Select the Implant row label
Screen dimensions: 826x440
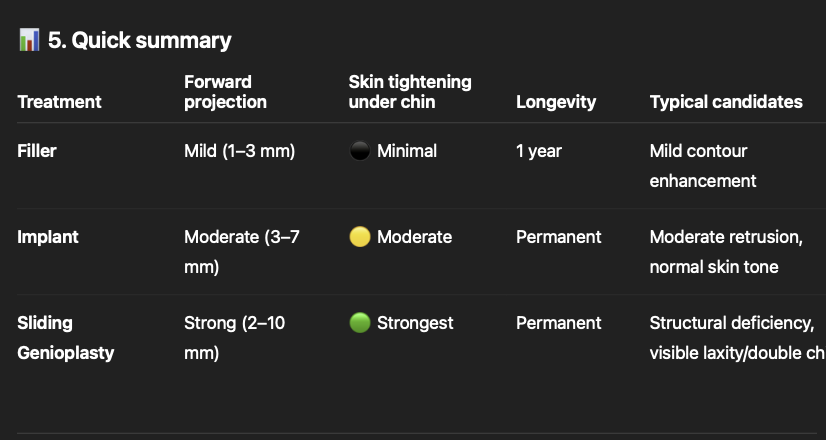click(x=46, y=237)
